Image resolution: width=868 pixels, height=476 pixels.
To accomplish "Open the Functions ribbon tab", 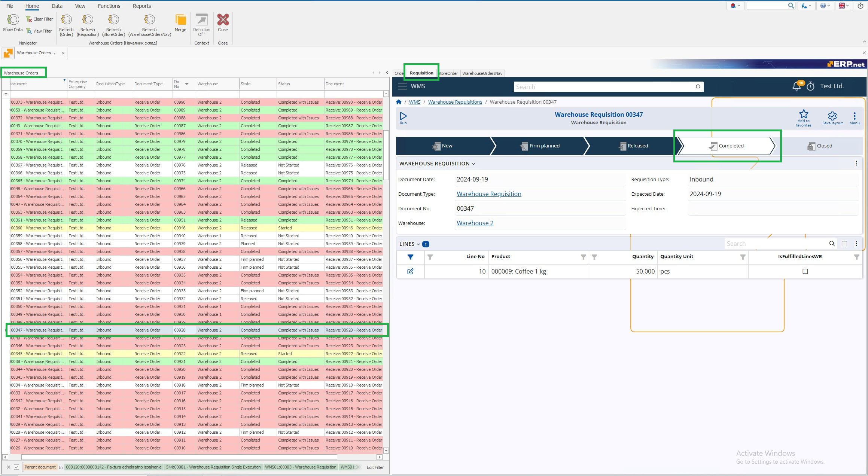I will [x=109, y=6].
